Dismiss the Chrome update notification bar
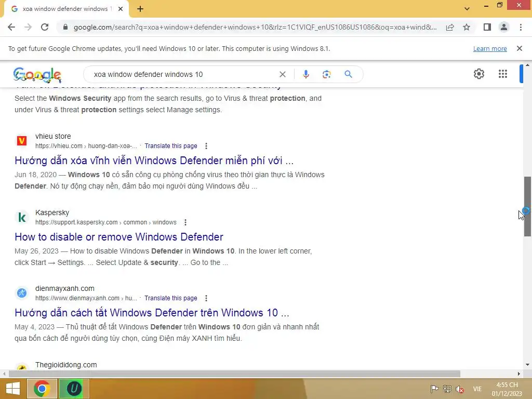 point(519,48)
